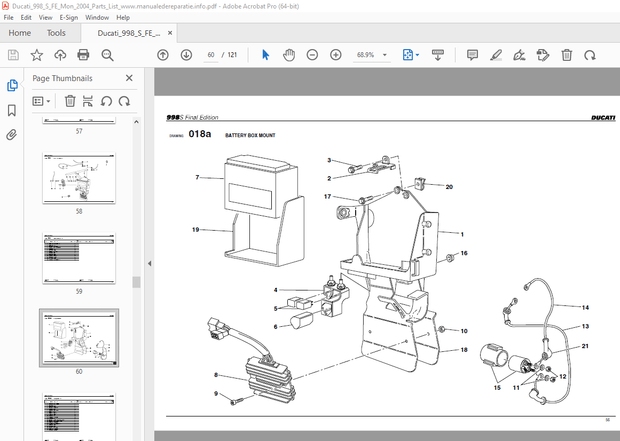
Task: Click the zoom percentage field
Action: (366, 55)
